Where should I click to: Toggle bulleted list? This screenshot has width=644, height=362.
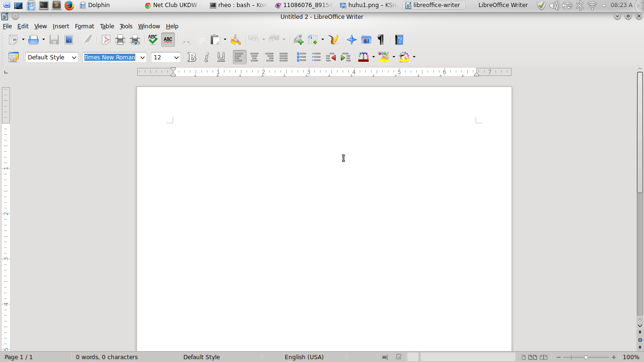(316, 57)
